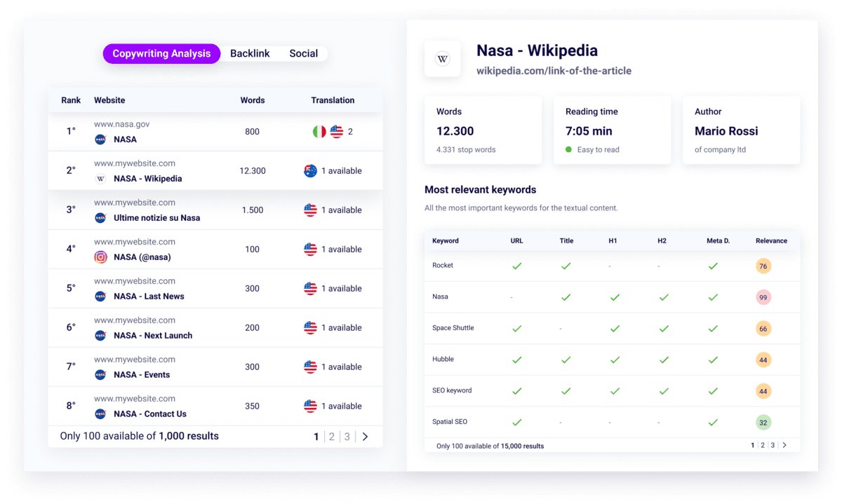Sort by the Translation column header

tap(333, 100)
